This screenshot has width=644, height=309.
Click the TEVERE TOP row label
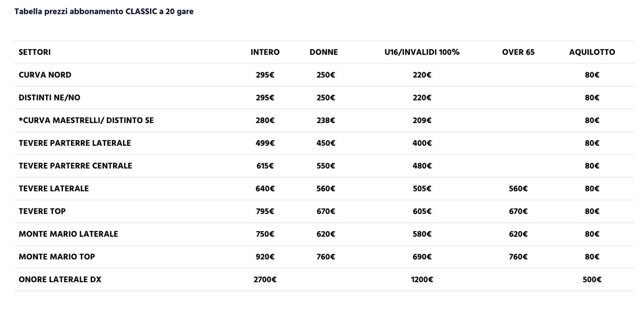[42, 211]
